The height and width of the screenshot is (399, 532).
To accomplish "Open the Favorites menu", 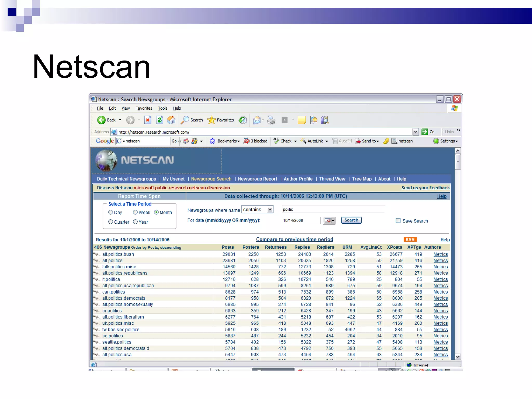I will pyautogui.click(x=144, y=108).
